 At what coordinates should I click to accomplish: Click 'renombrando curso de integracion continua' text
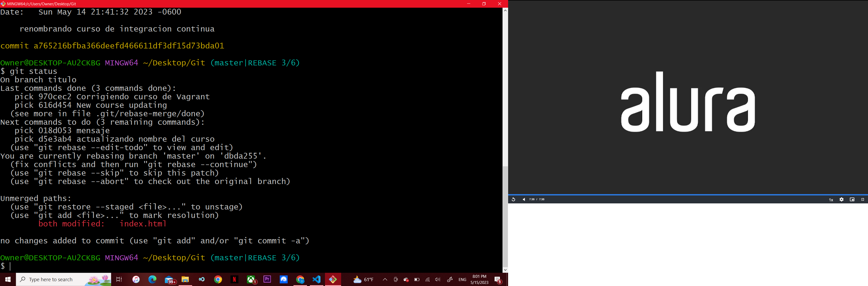click(117, 29)
